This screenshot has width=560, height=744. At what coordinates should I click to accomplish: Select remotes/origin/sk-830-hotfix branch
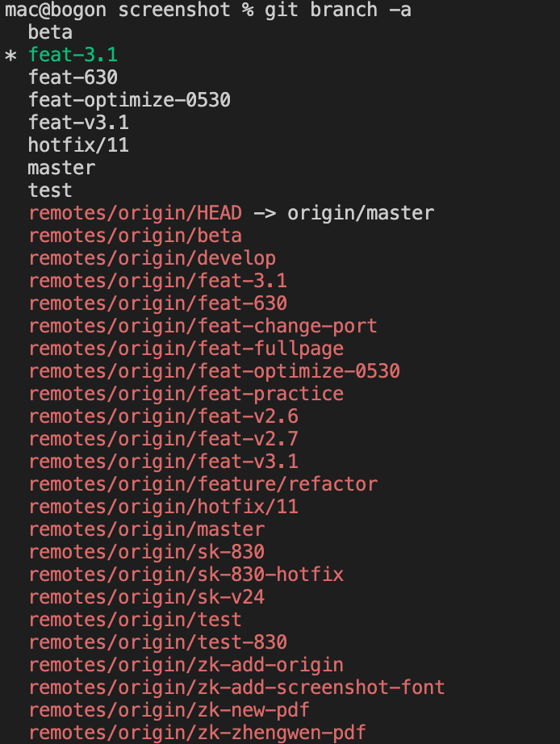point(186,575)
